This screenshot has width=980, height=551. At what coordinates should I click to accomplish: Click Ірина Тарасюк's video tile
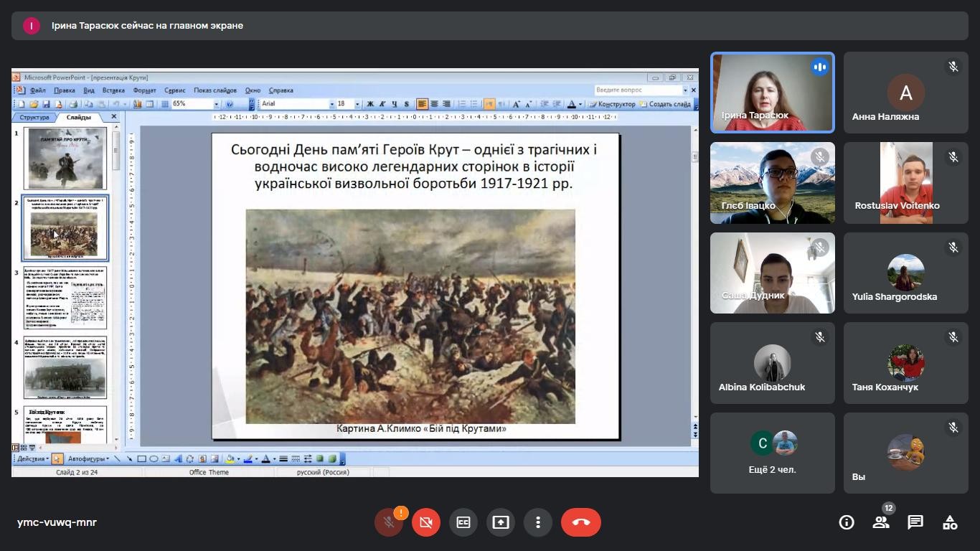click(772, 93)
